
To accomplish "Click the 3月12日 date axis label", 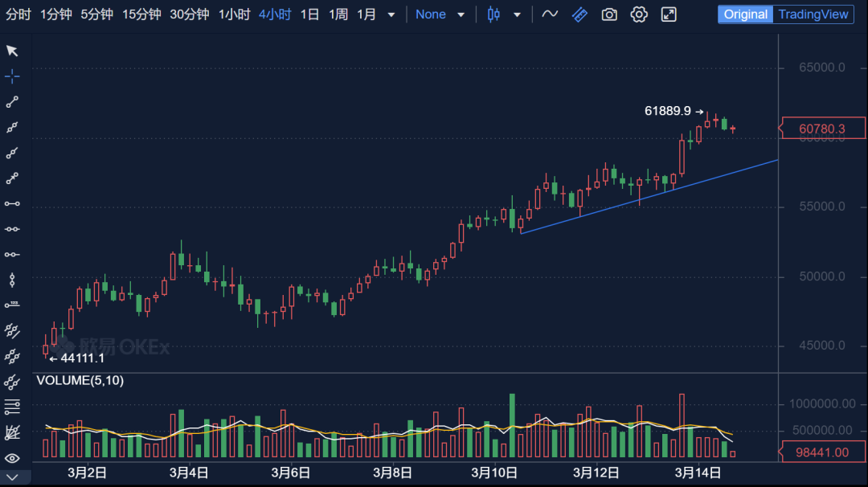I will [x=596, y=473].
